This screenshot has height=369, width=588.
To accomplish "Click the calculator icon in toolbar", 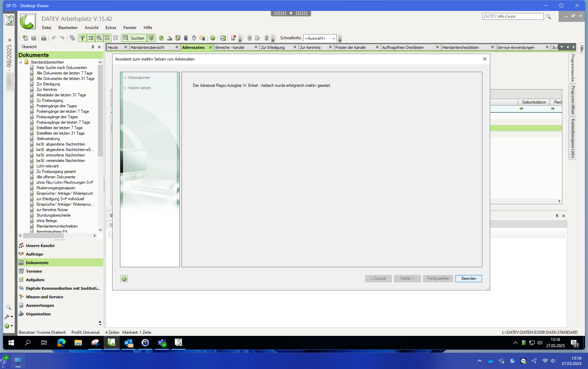I will 186,38.
